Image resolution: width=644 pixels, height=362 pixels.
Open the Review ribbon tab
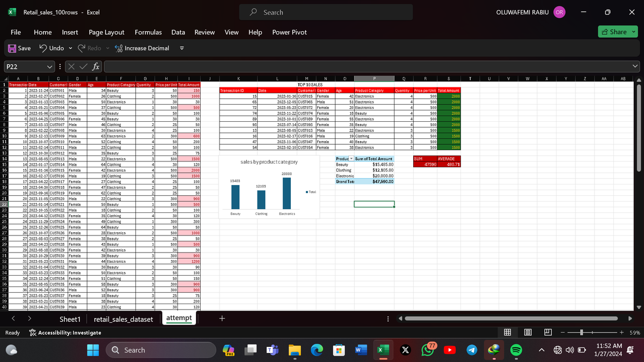coord(204,32)
